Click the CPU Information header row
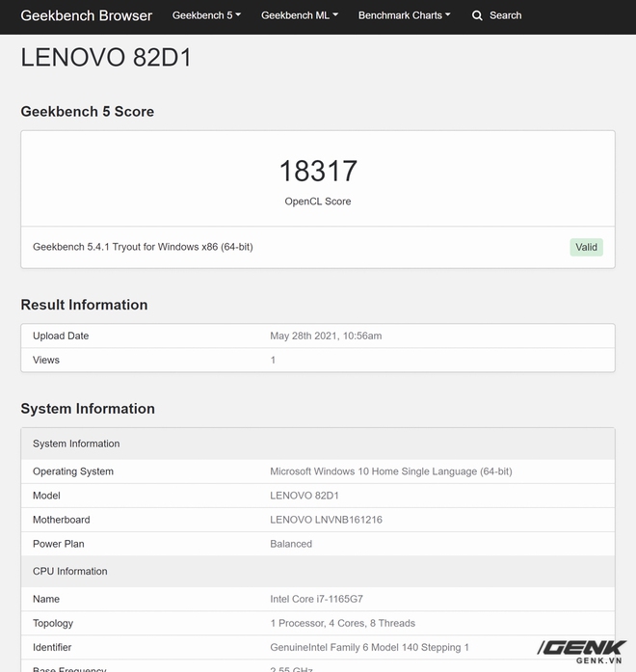This screenshot has height=672, width=636. (318, 572)
